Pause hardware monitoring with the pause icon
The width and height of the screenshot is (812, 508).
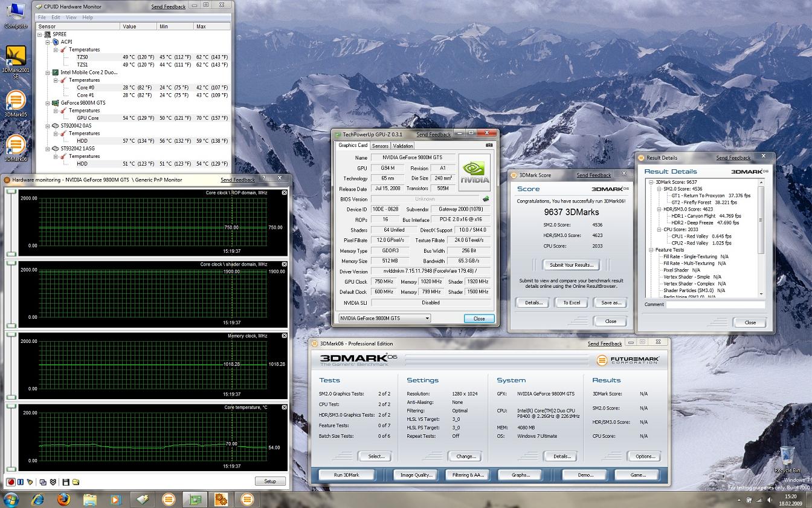20,482
